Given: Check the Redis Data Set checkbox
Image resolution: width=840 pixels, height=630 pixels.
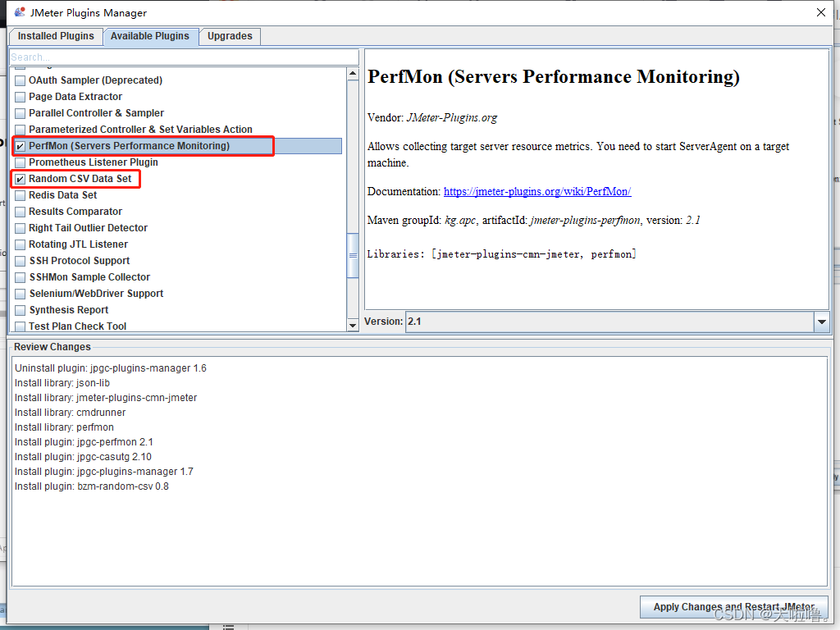Looking at the screenshot, I should coord(21,195).
